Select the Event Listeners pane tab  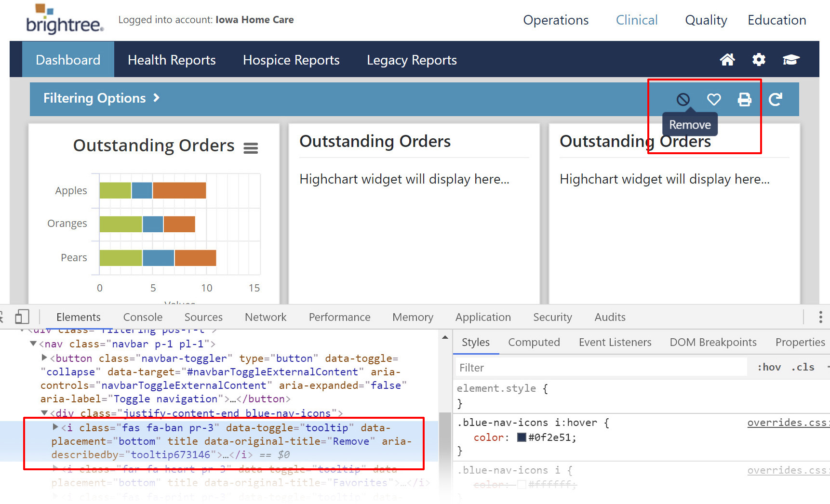pyautogui.click(x=615, y=342)
